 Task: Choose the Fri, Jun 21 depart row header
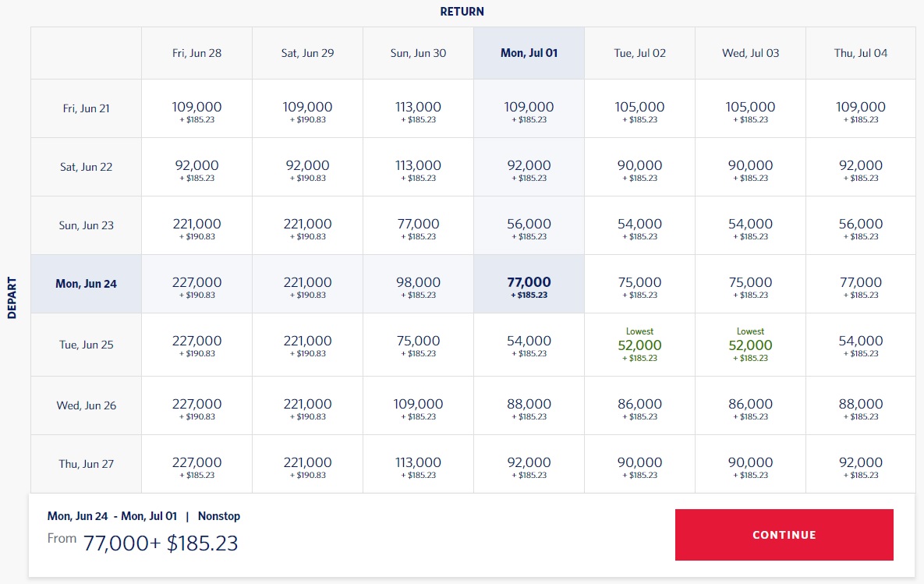[86, 108]
